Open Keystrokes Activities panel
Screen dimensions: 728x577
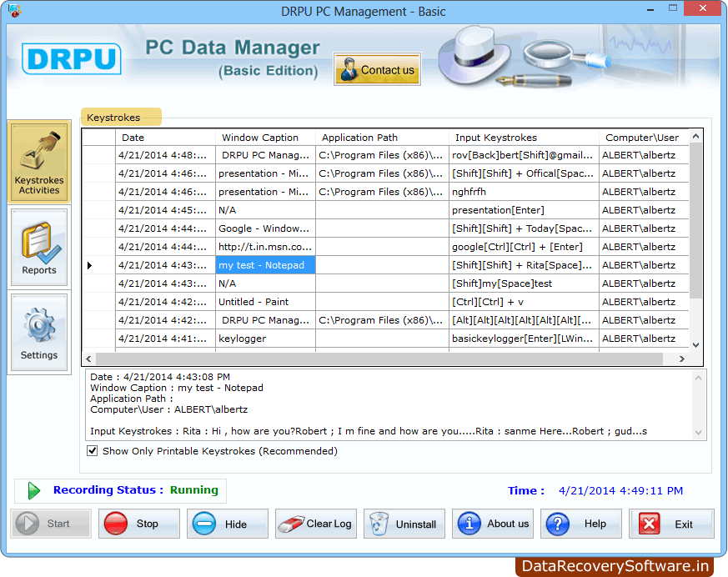39,162
